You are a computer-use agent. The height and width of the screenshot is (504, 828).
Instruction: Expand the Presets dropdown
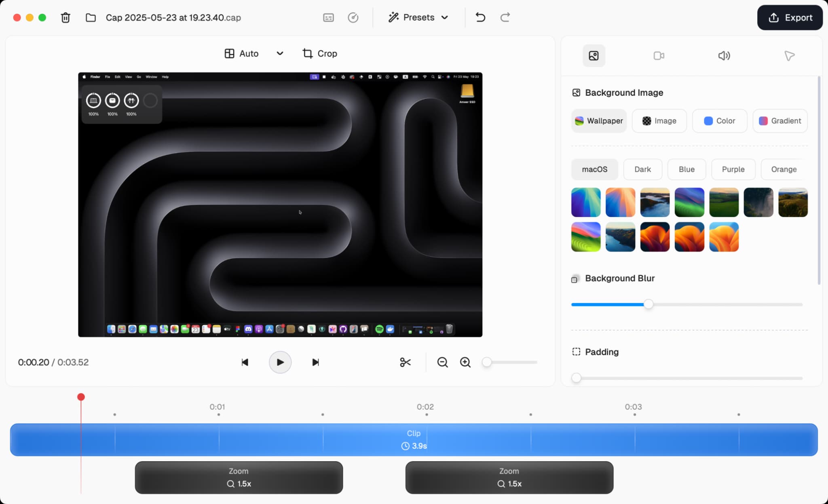click(418, 17)
